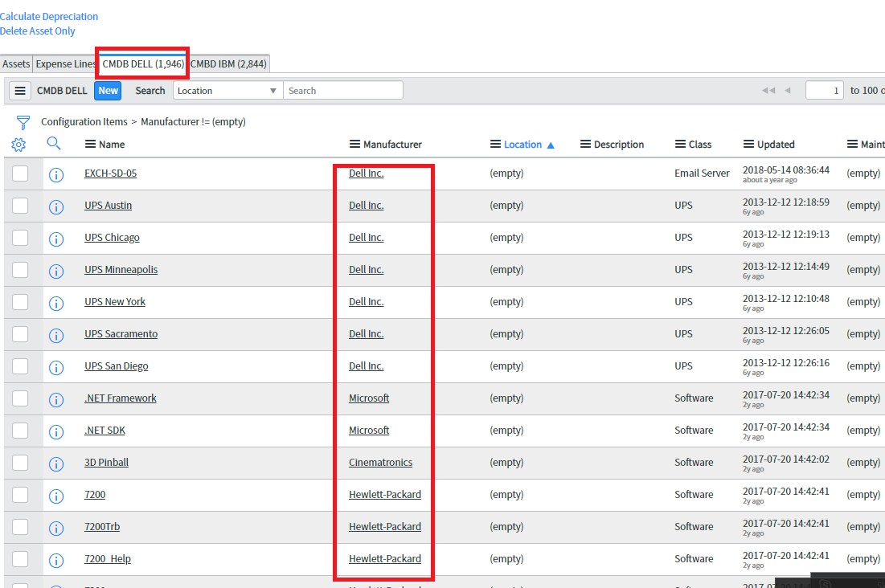
Task: Preview 7200_Help record info icon
Action: pyautogui.click(x=56, y=561)
